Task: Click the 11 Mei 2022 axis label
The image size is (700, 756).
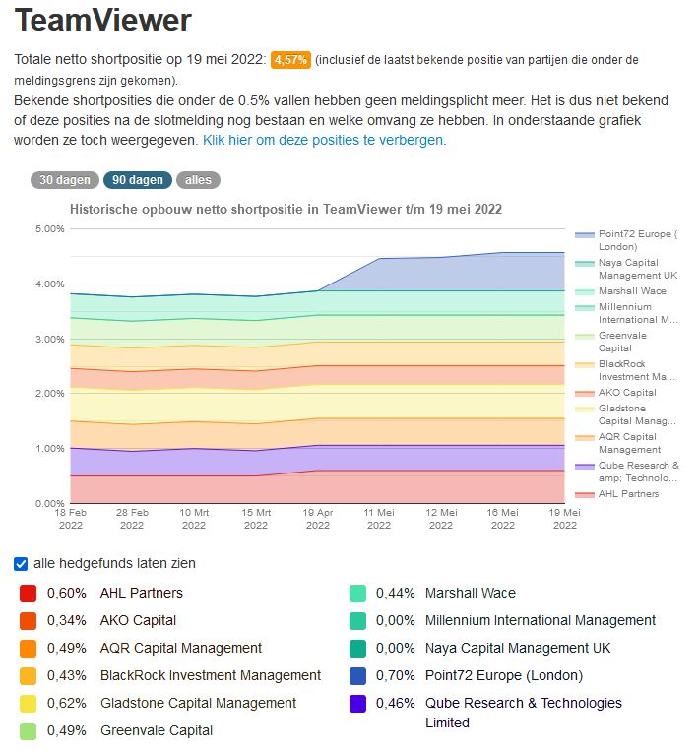Action: pyautogui.click(x=379, y=519)
